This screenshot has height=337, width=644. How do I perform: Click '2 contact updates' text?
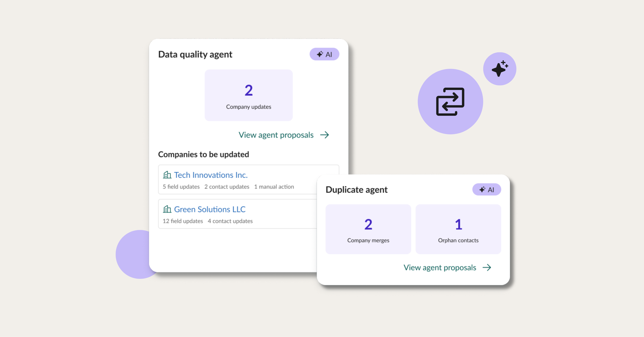click(x=227, y=186)
